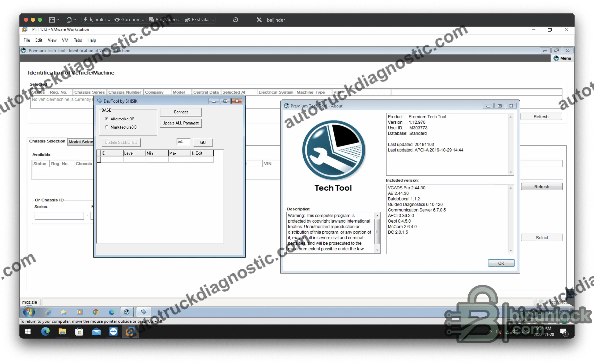Click the DevTool by SHISIK title icon

(99, 101)
